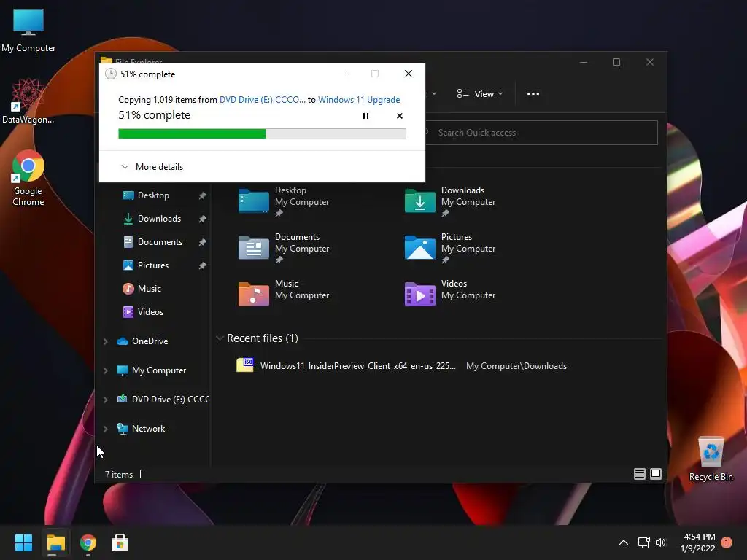Screen dimensions: 747x560
Task: Cancel the copy with the small X
Action: click(399, 116)
